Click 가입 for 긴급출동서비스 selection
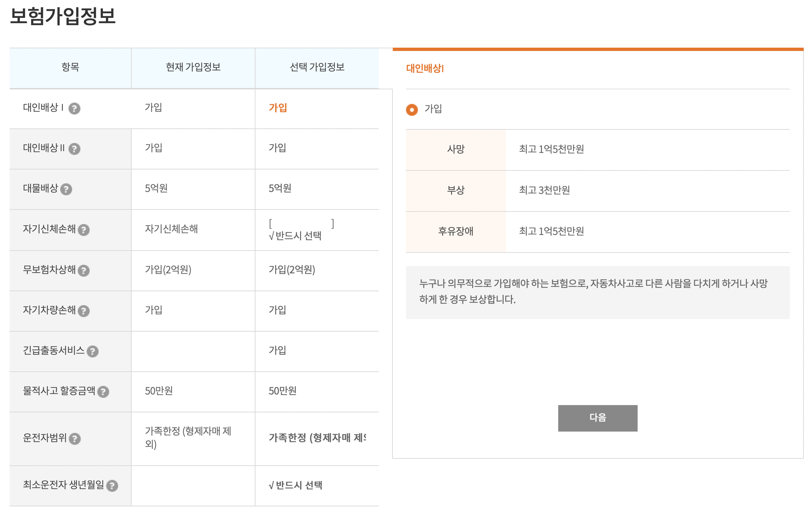The height and width of the screenshot is (511, 812). (x=277, y=350)
